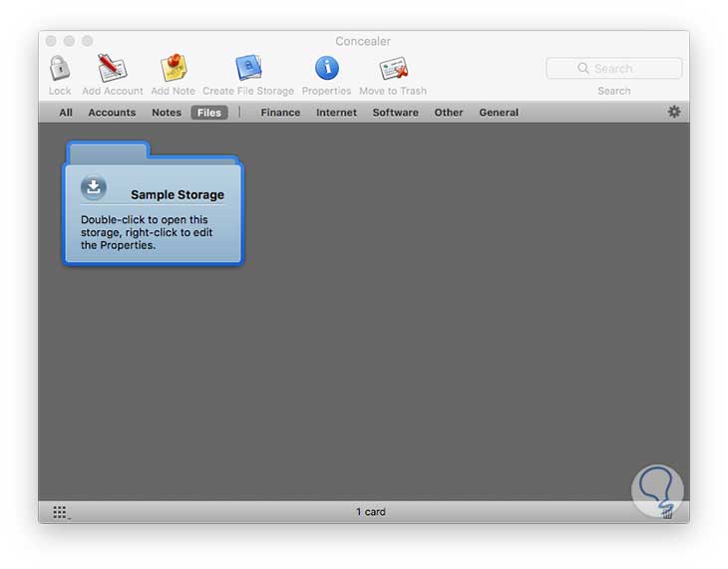Filter by Finance category
This screenshot has height=569, width=728.
280,113
